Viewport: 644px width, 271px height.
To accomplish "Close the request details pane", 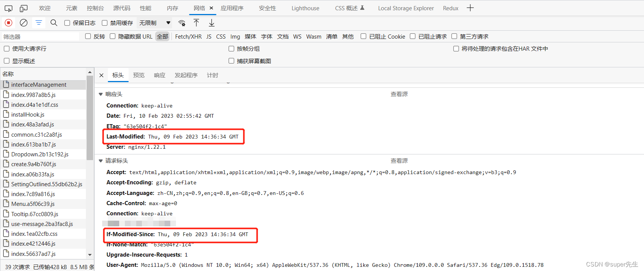I will [101, 75].
